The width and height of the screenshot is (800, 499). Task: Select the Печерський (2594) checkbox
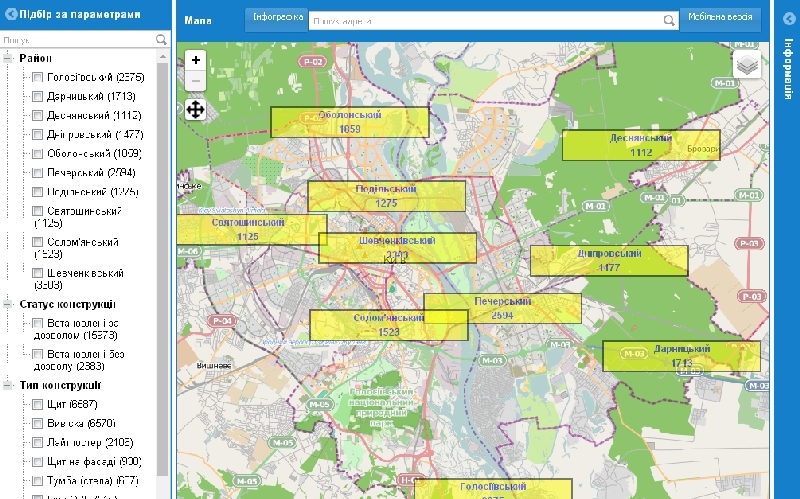[x=37, y=173]
